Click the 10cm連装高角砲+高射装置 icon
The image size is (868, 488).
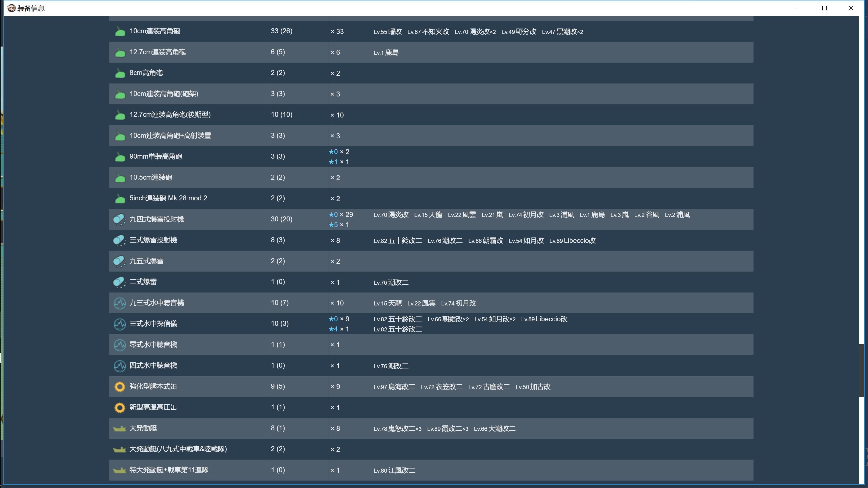coord(120,136)
